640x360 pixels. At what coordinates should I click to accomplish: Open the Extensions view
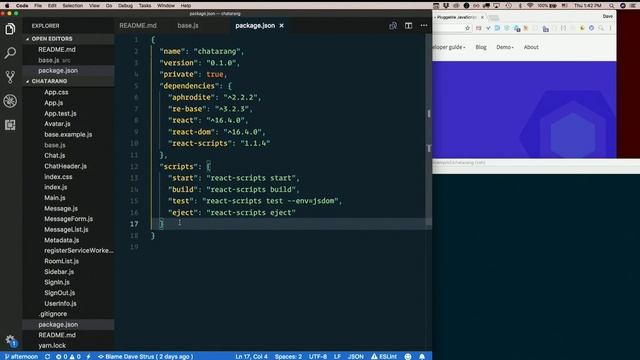click(10, 124)
